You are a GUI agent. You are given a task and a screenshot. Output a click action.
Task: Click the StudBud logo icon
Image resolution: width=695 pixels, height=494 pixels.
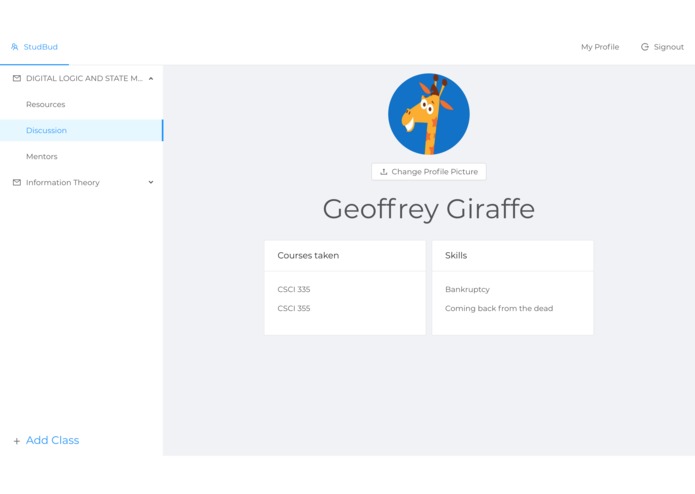point(15,47)
